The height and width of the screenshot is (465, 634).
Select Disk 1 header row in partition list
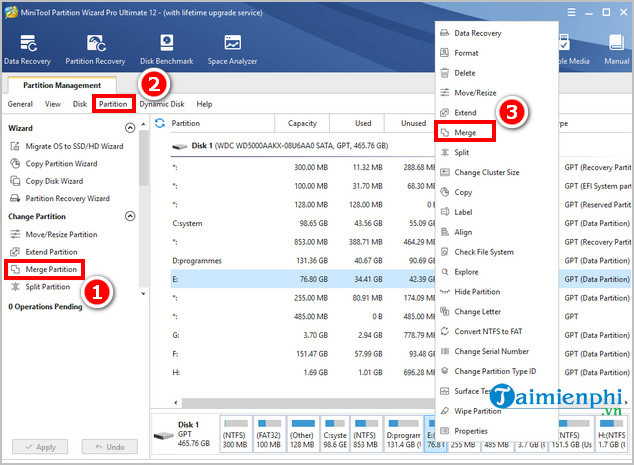[303, 146]
